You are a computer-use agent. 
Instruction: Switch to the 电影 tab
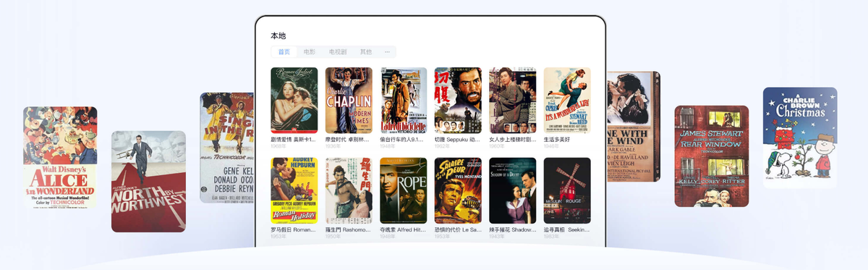click(310, 52)
